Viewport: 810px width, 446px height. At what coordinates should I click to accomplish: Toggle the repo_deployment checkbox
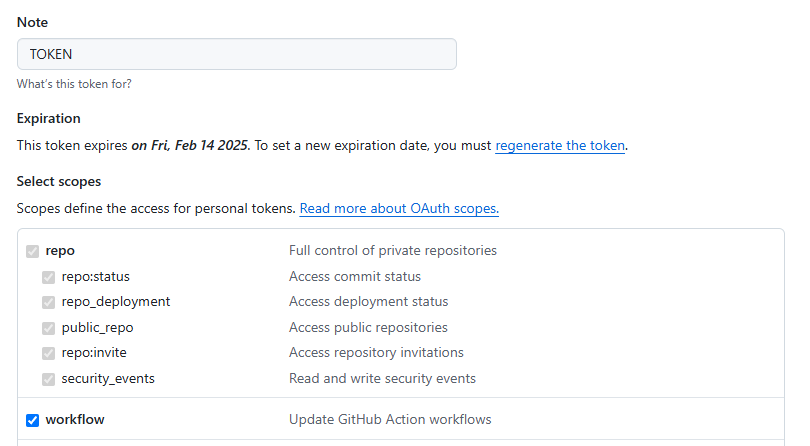tap(48, 302)
